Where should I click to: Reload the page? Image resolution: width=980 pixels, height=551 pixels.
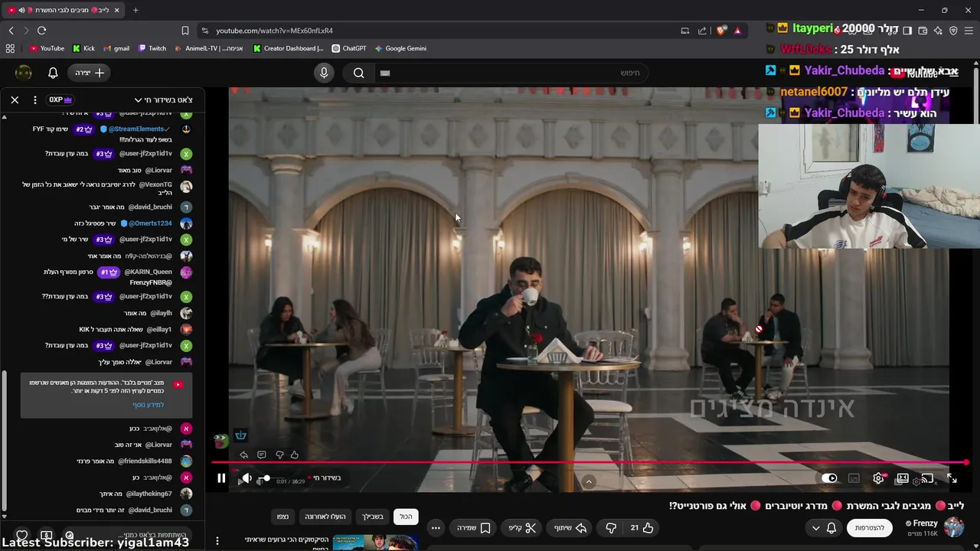pos(41,31)
